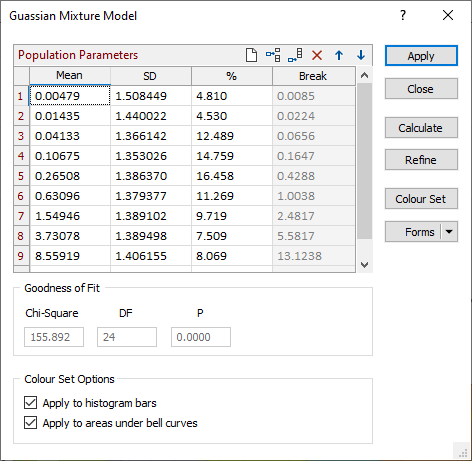472x461 pixels.
Task: Click the table scroll down arrow
Action: coord(365,265)
